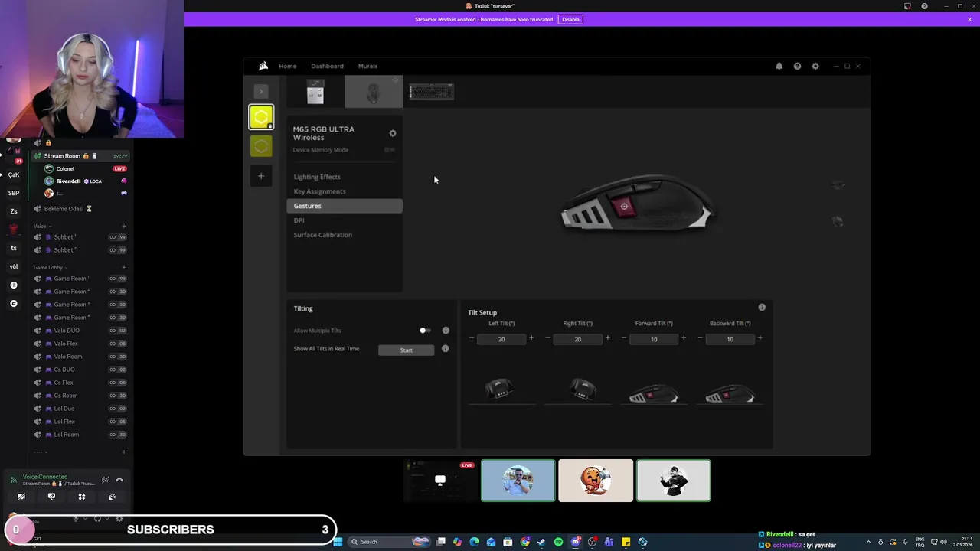Add a new profile with the plus button
This screenshot has width=980, height=551.
tap(261, 176)
